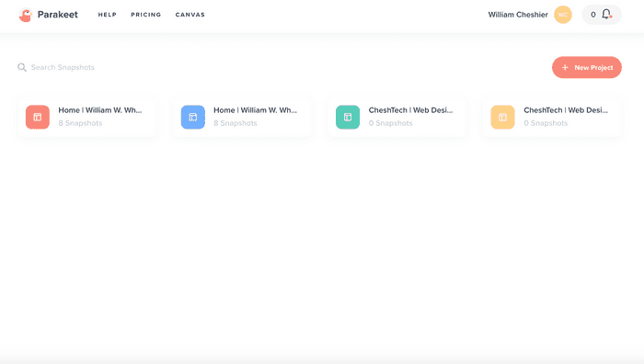Open the CANVAS menu item
This screenshot has height=364, width=644.
tap(190, 15)
